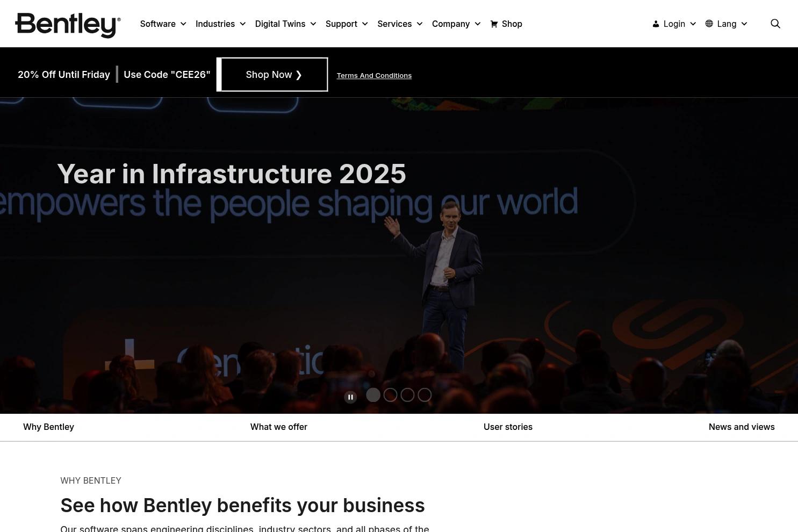Open the Software menu
Screen dimensions: 798x532
(x=158, y=24)
